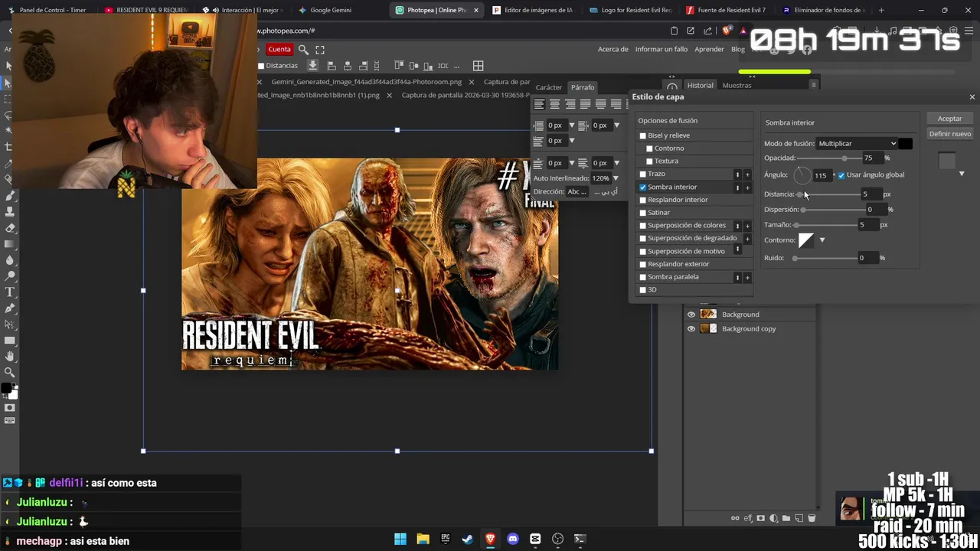Open the Auto Interlineado dropdown arrow
The width and height of the screenshot is (980, 551).
(616, 178)
